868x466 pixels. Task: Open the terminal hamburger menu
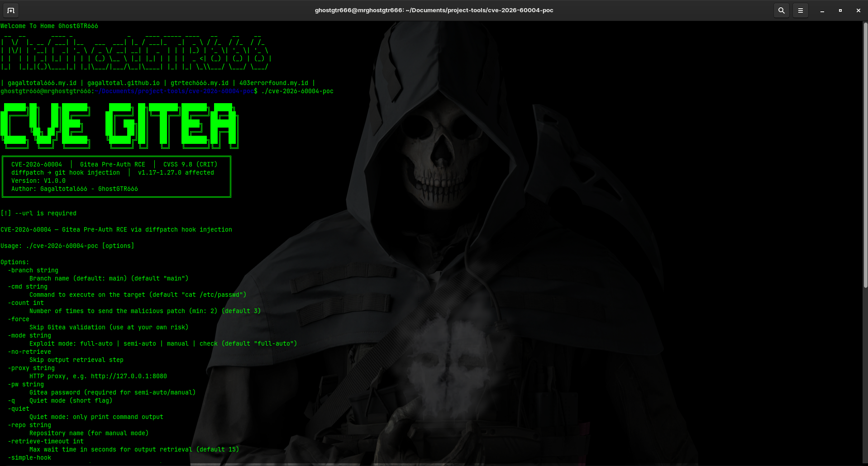[801, 10]
